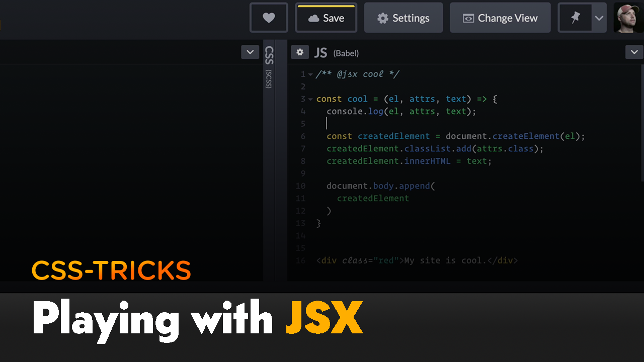Collapse the CSS panel using its chevron
Image resolution: width=644 pixels, height=362 pixels.
click(x=250, y=52)
